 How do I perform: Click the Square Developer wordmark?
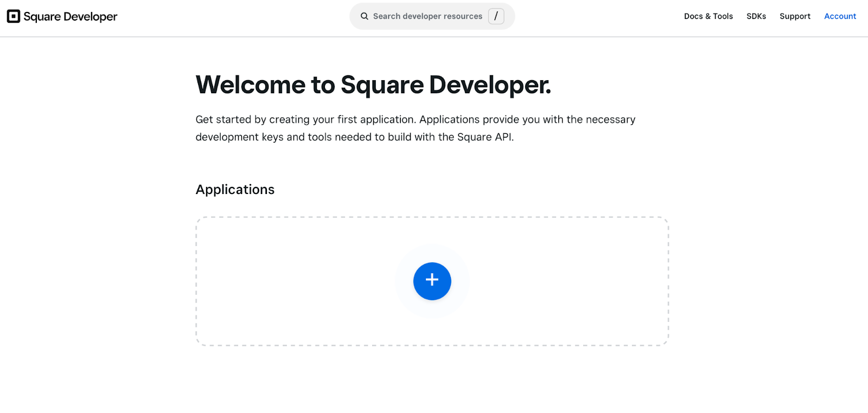(71, 17)
